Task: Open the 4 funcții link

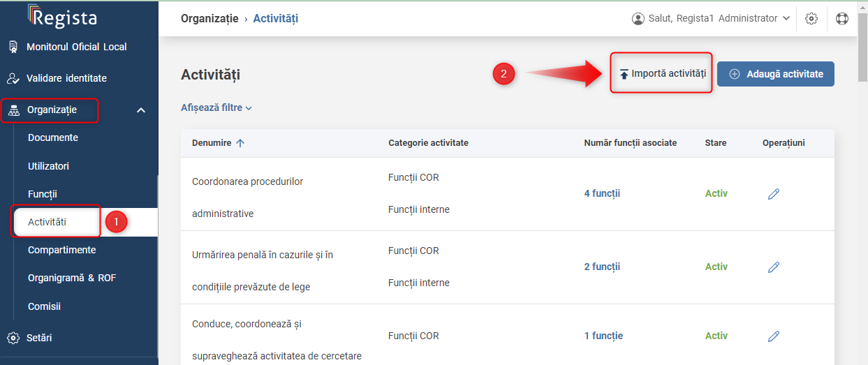Action: pyautogui.click(x=602, y=193)
